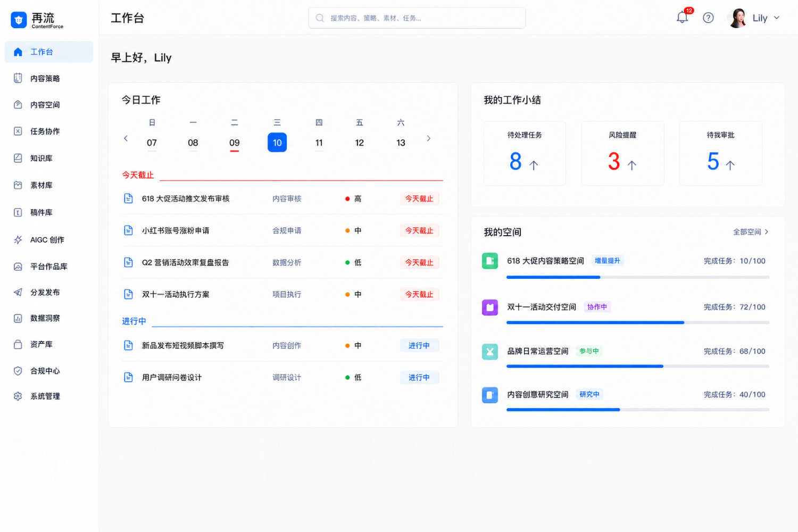The image size is (798, 532).
Task: Click 品牌日常运营空间 progress bar
Action: [638, 366]
